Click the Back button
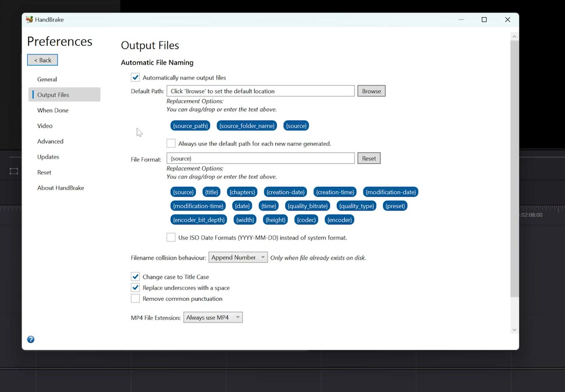 pos(43,60)
